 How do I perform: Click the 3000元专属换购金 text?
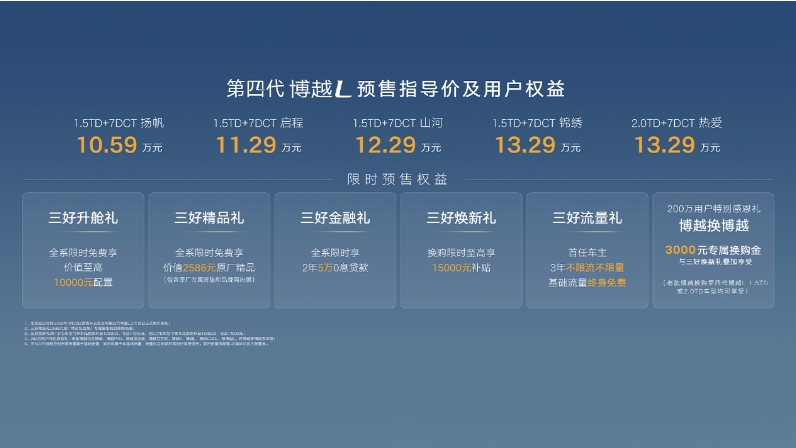pyautogui.click(x=713, y=250)
